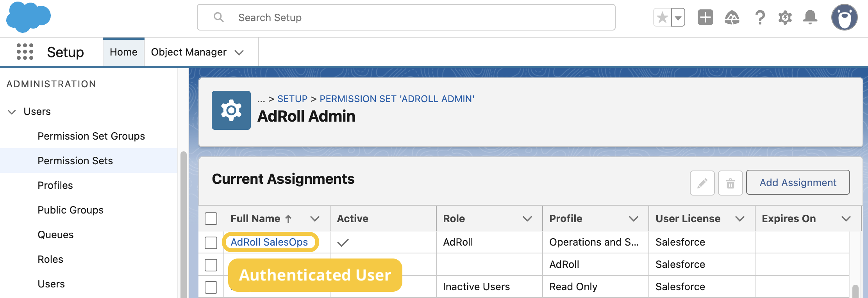Open the user avatar profile menu
The image size is (868, 298).
[844, 18]
